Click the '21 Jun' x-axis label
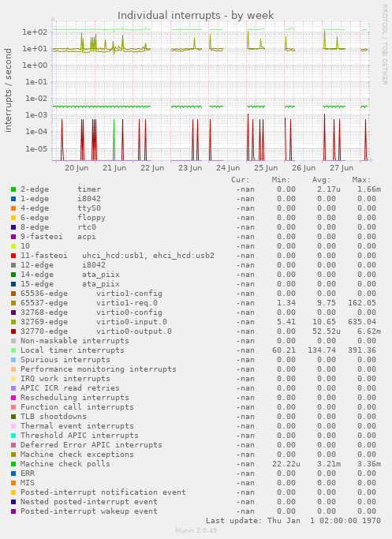392x539 pixels. [x=114, y=168]
